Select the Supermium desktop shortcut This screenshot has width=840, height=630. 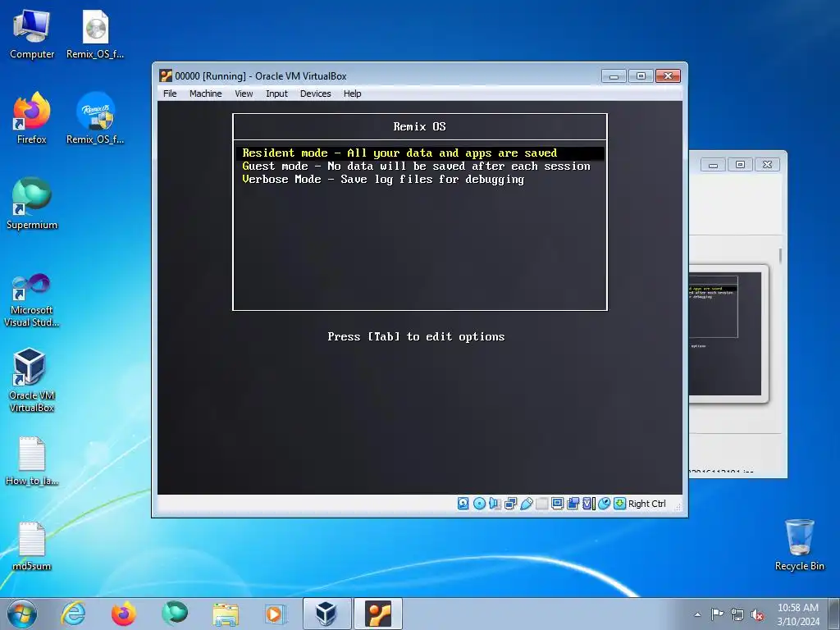coord(32,203)
